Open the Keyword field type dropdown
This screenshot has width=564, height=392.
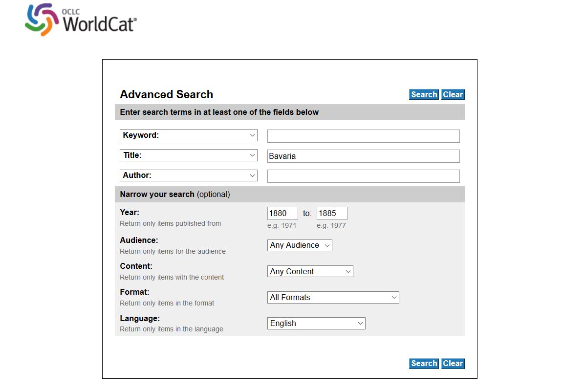[189, 135]
